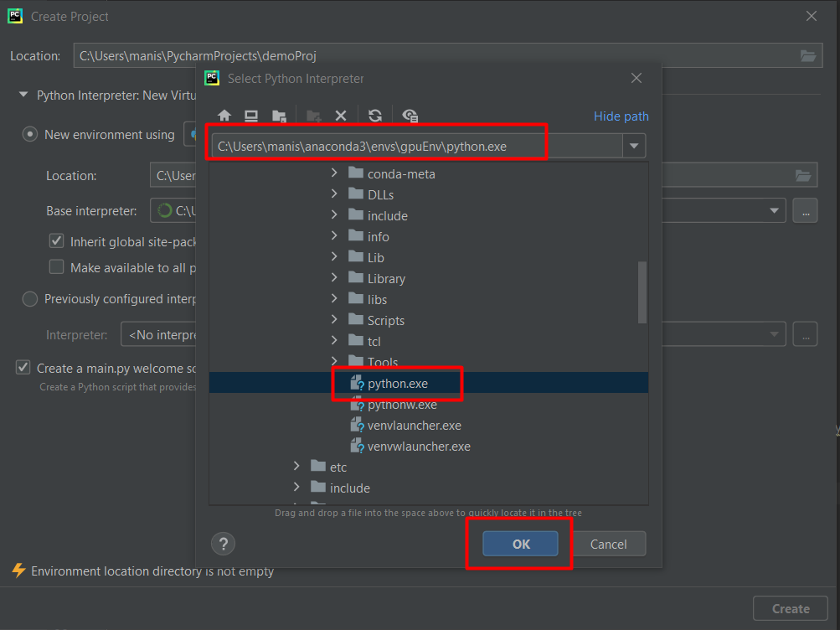The width and height of the screenshot is (840, 630).
Task: Select the Previously configured interpreter radio button
Action: point(30,298)
